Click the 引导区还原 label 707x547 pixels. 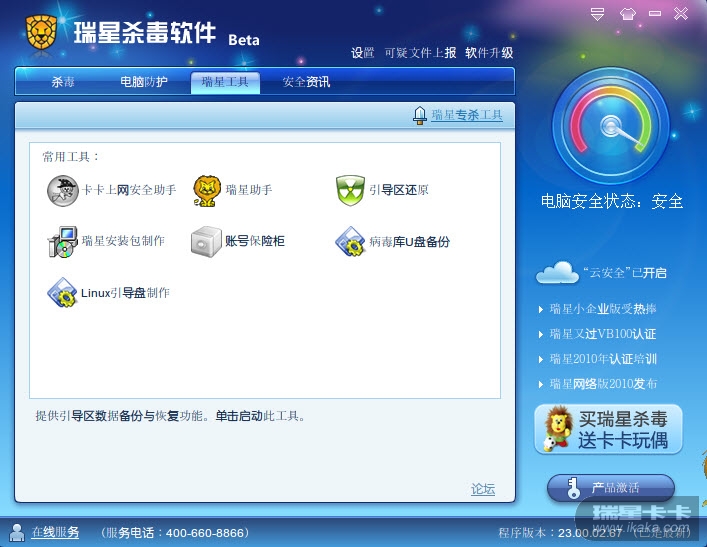coord(399,190)
